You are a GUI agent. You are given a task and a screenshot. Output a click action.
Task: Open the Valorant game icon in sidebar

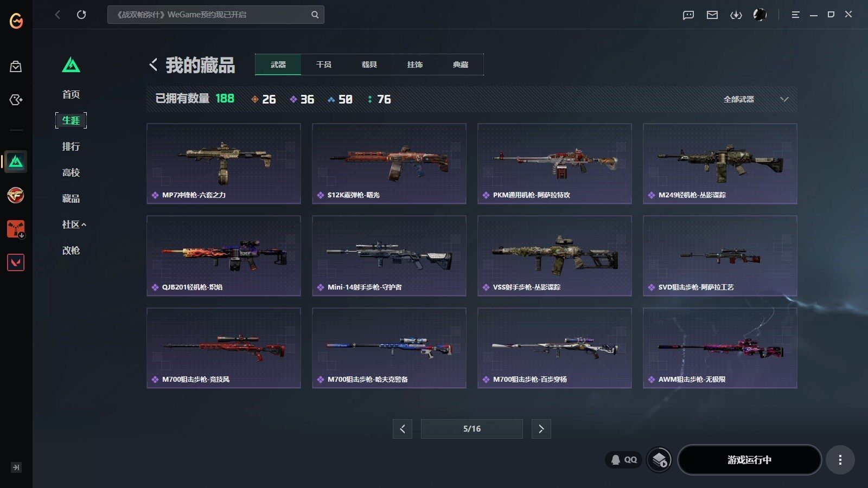16,263
